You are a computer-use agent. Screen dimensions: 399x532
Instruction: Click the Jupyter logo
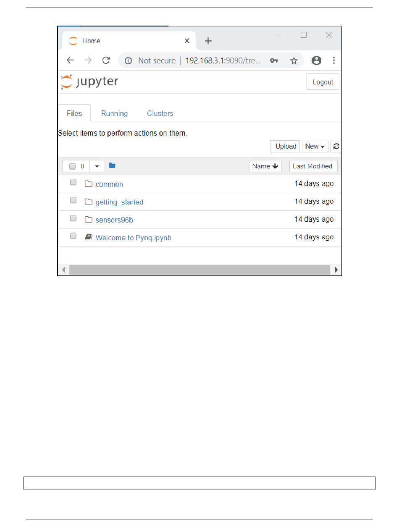tap(89, 82)
